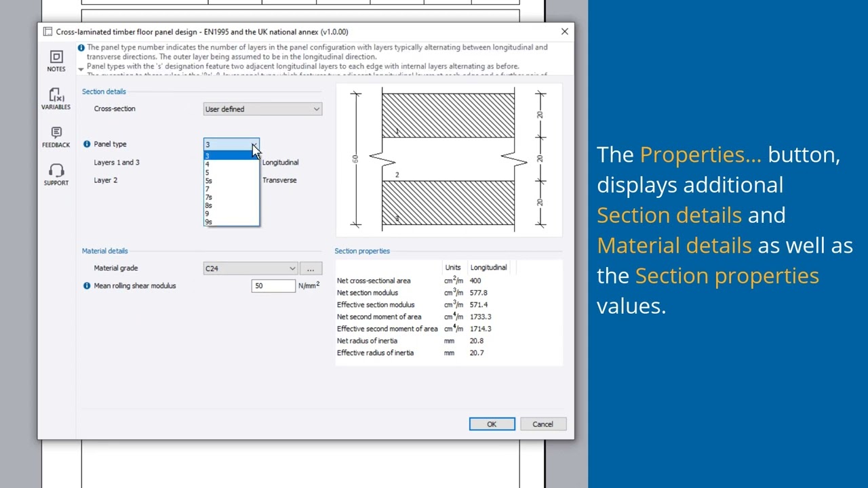Click the OK button
This screenshot has height=488, width=868.
492,424
